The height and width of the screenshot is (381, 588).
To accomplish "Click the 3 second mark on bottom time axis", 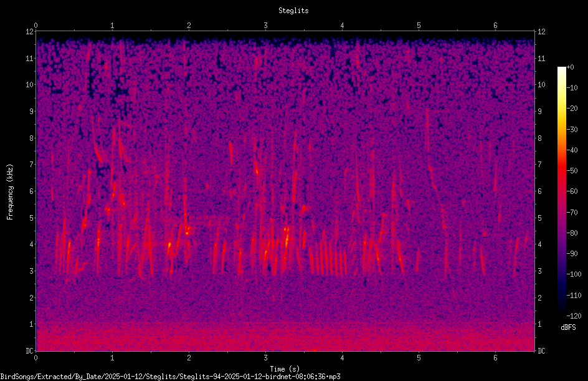I will [x=265, y=358].
